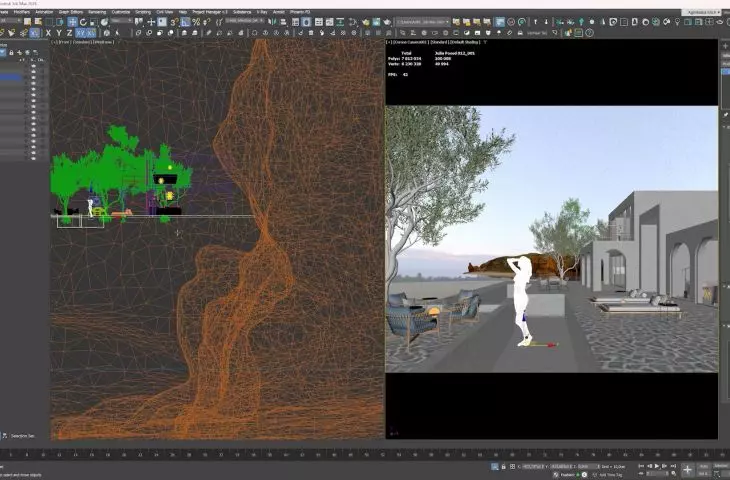
Task: Click the Auto Key button
Action: click(x=703, y=466)
